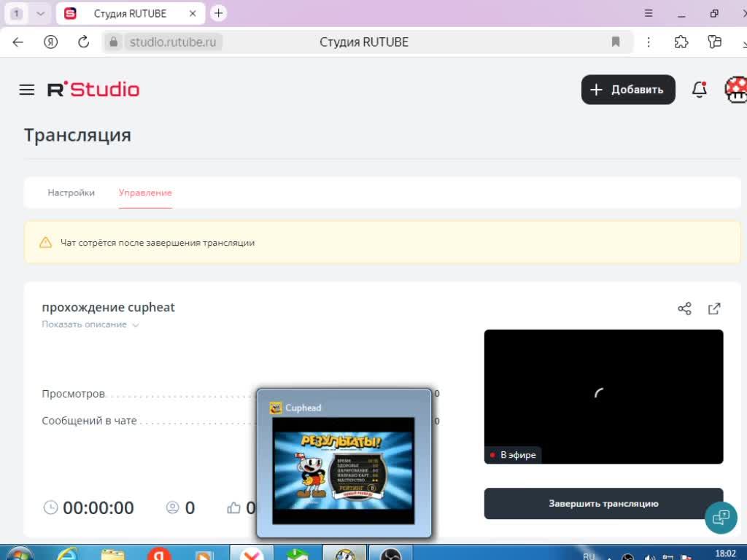The height and width of the screenshot is (560, 747).
Task: Click the padlock site security icon
Action: (x=113, y=42)
